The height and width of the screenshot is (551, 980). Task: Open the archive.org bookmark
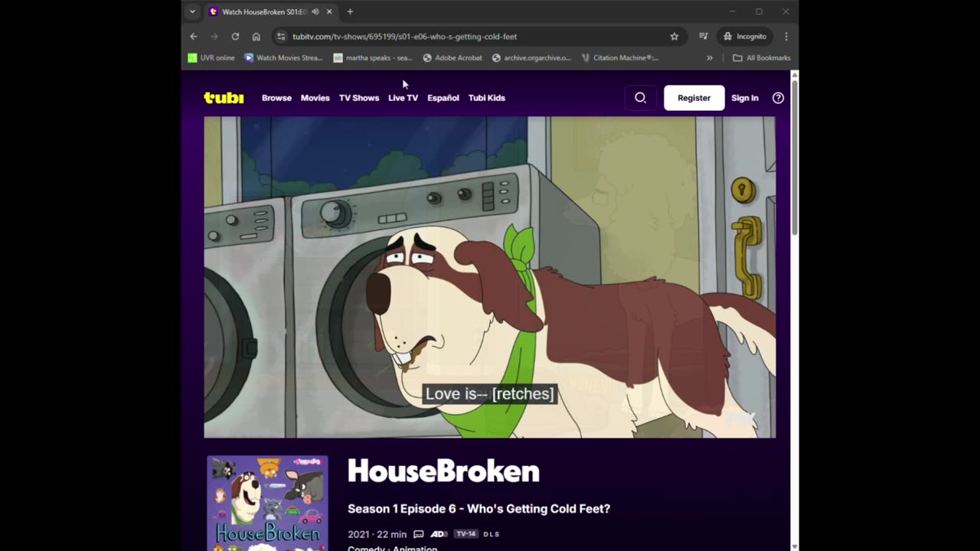tap(531, 57)
